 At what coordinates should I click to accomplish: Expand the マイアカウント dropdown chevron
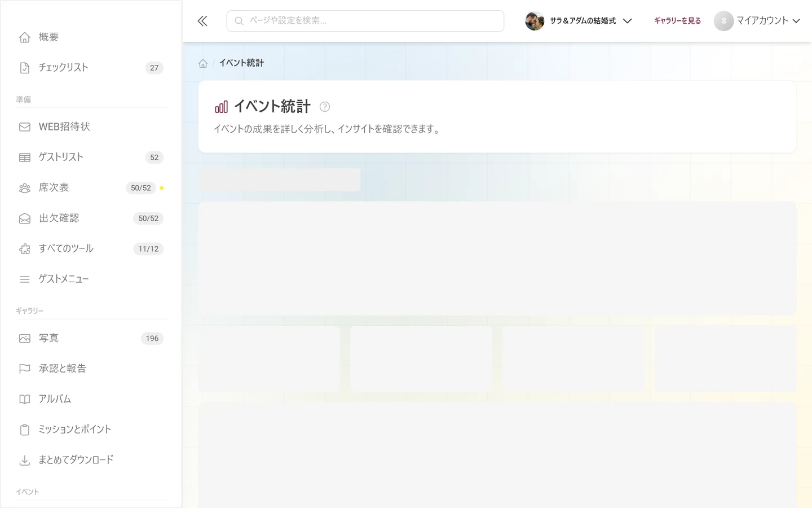pyautogui.click(x=796, y=21)
